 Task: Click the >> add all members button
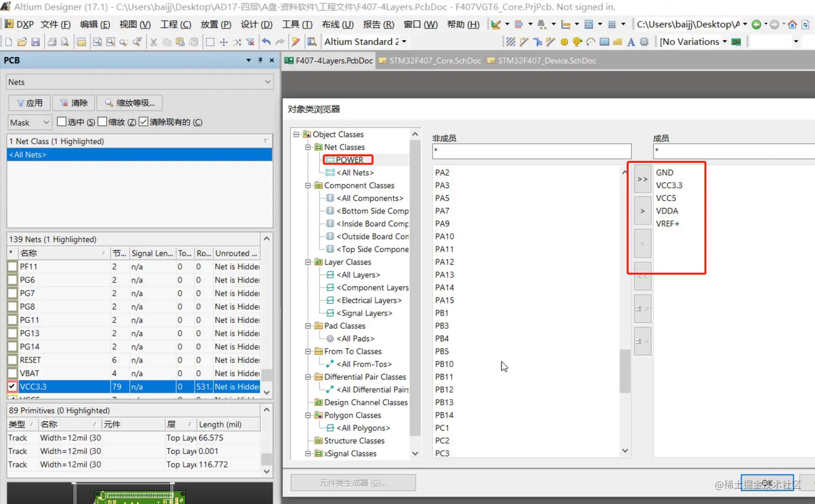[643, 179]
